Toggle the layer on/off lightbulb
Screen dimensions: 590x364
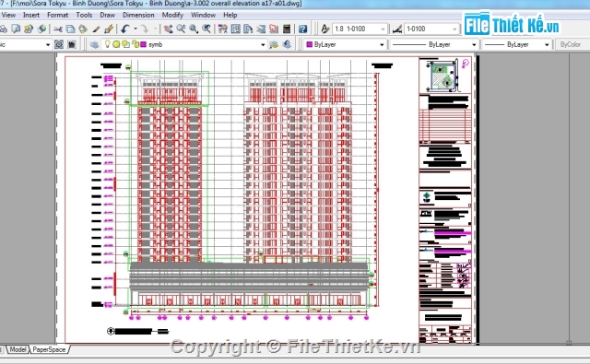click(107, 44)
